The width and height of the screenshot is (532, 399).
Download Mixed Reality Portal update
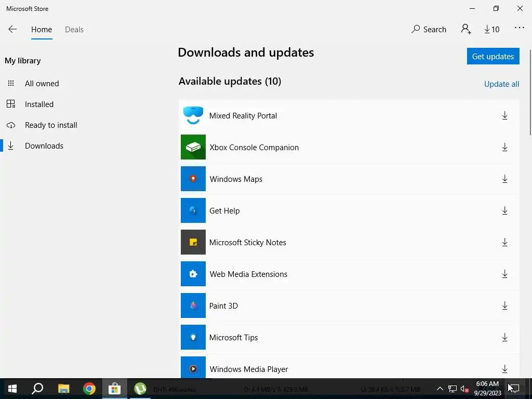tap(504, 116)
